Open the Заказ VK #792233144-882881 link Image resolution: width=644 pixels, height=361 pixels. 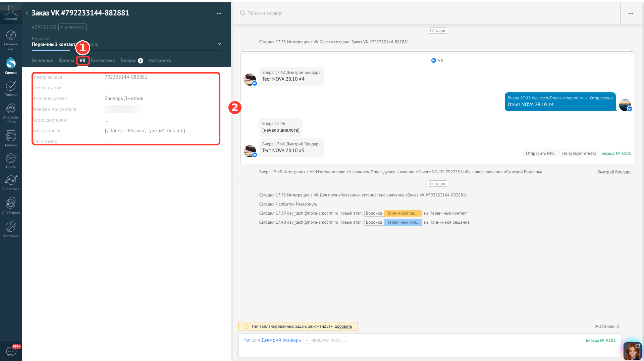click(380, 42)
